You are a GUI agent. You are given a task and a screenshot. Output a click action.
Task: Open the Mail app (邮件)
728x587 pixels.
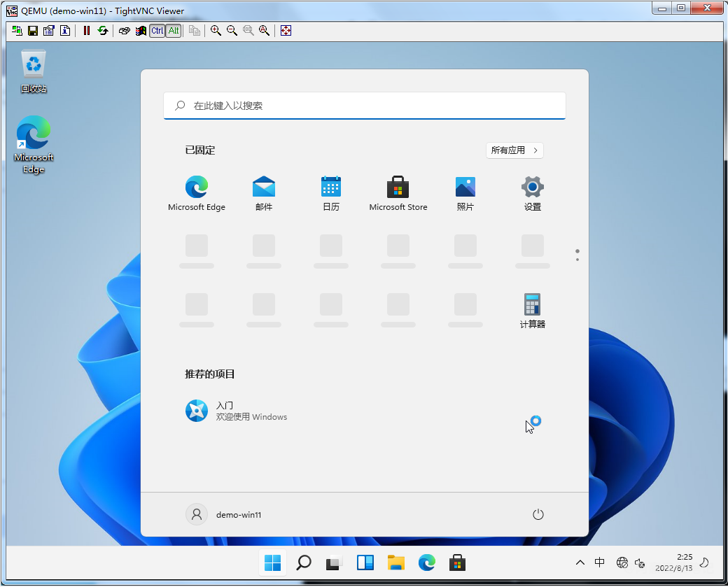(x=264, y=192)
